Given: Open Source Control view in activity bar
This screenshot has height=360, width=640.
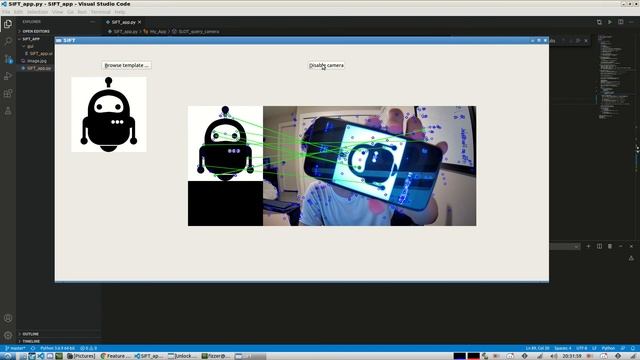Looking at the screenshot, I should 8,59.
